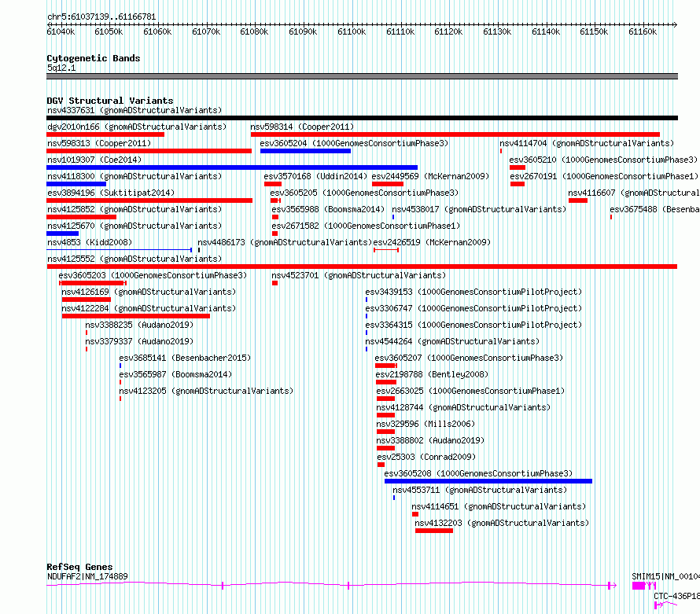Image resolution: width=700 pixels, height=614 pixels.
Task: Select nsv4128744 variant label
Action: click(x=463, y=407)
